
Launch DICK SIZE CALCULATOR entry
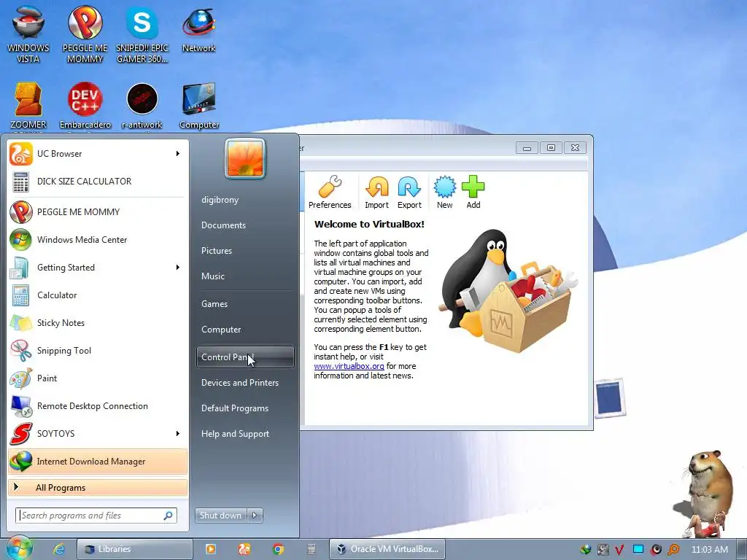point(98,182)
